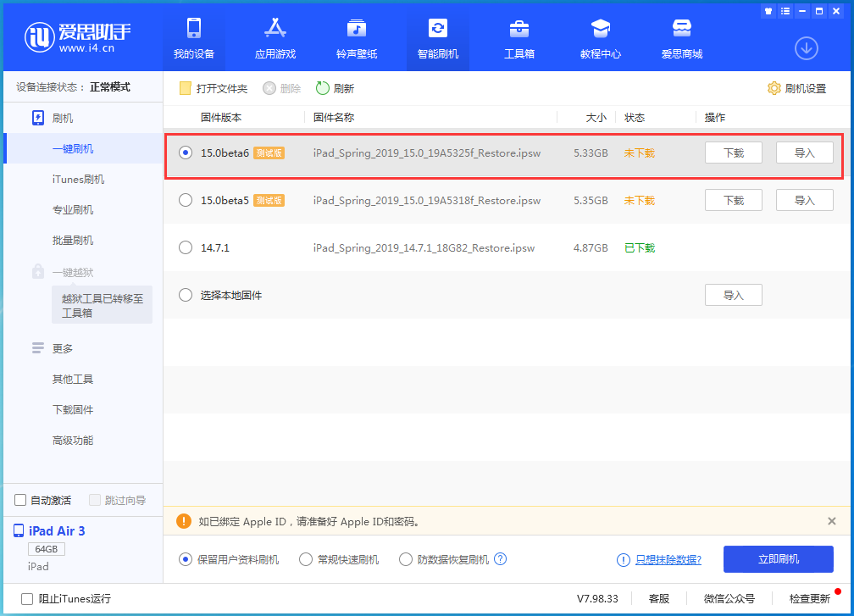Image resolution: width=854 pixels, height=616 pixels.
Task: Toggle 阻止iTunes运行 checkbox
Action: (x=27, y=599)
